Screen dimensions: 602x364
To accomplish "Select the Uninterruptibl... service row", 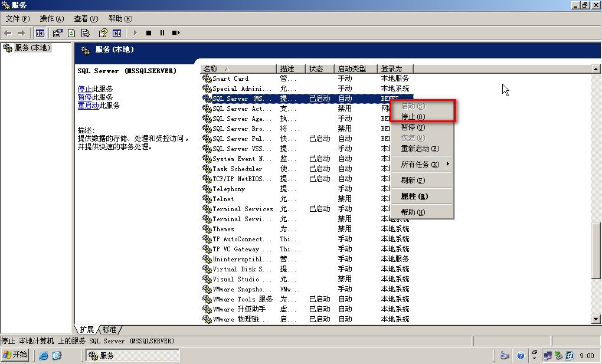I will (307, 259).
